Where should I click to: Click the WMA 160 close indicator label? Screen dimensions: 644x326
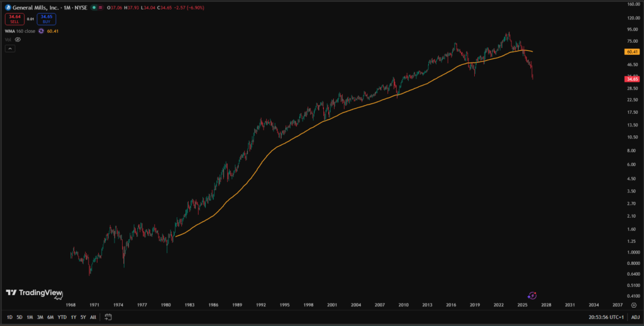(x=20, y=31)
